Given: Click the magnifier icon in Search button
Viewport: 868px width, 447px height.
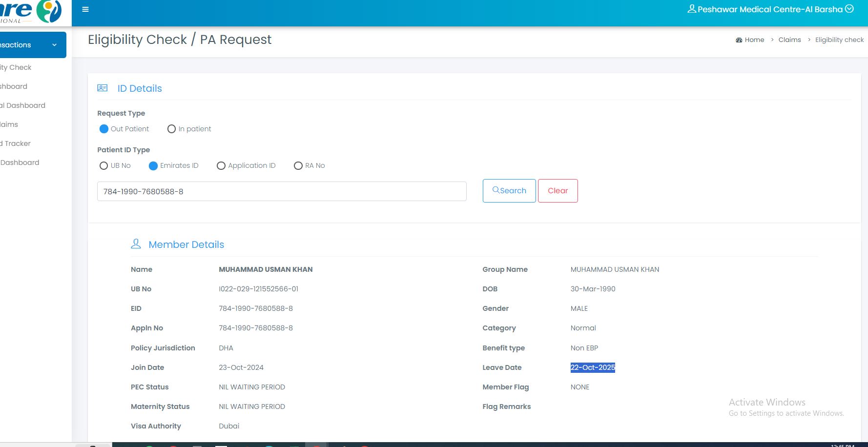Looking at the screenshot, I should point(496,190).
